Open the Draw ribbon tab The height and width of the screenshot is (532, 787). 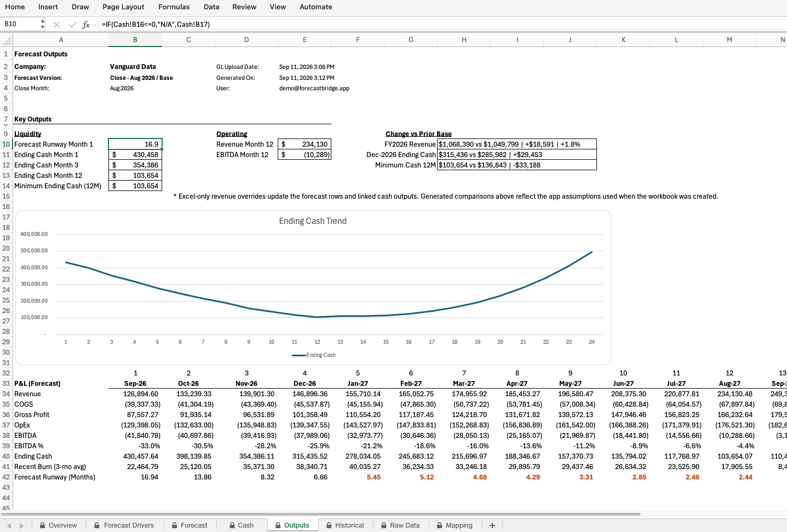pyautogui.click(x=81, y=7)
